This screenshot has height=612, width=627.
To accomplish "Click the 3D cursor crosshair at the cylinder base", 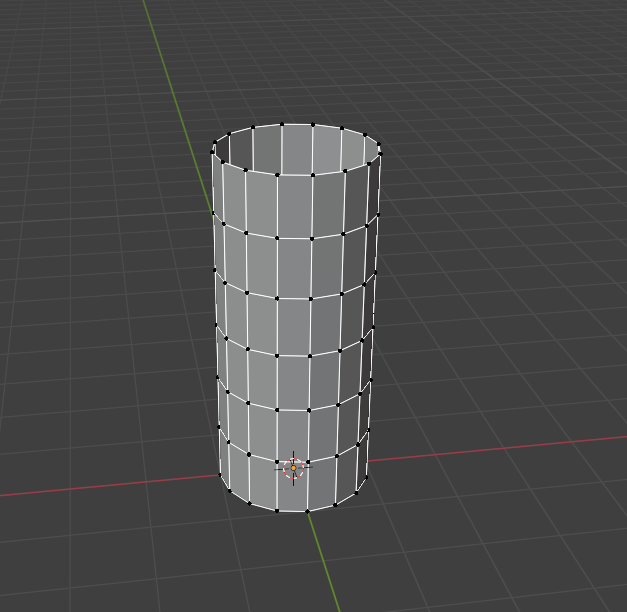I will tap(293, 468).
